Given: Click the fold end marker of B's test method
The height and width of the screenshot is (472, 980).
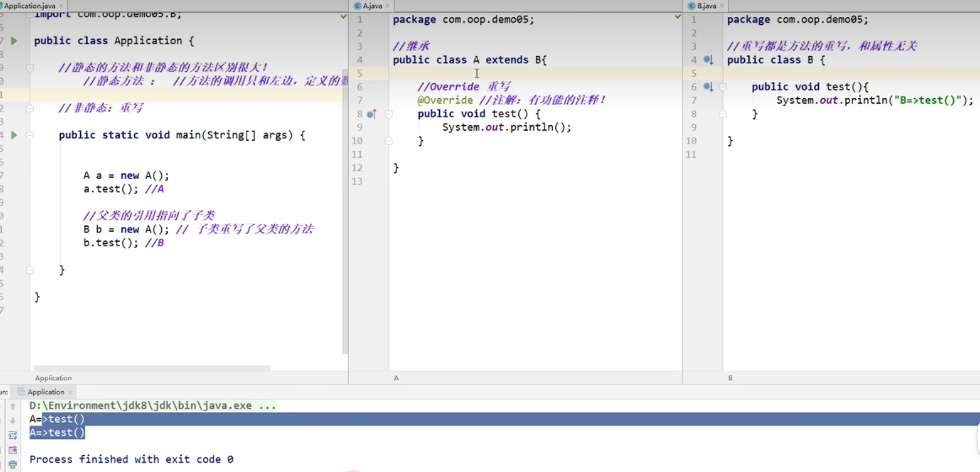Looking at the screenshot, I should pos(723,114).
